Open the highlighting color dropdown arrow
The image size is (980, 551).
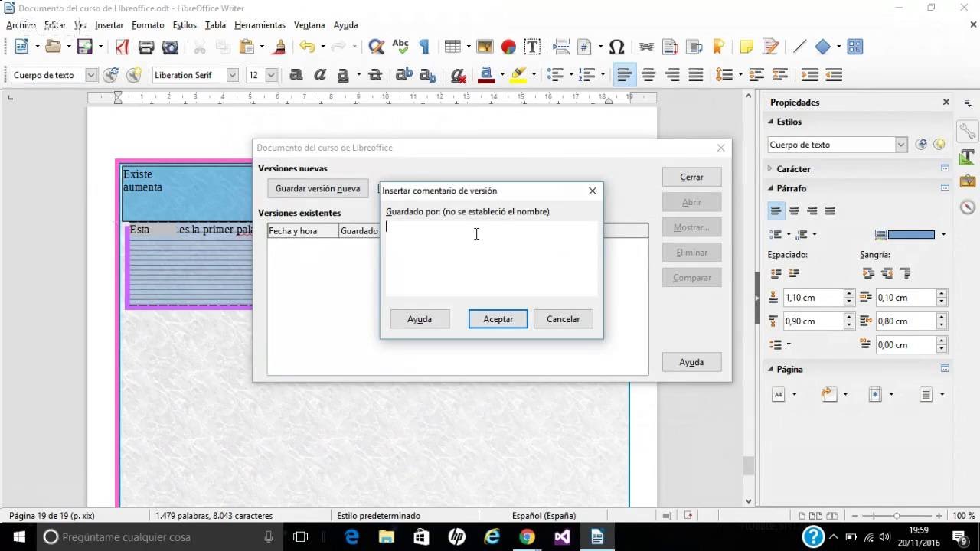[x=534, y=75]
